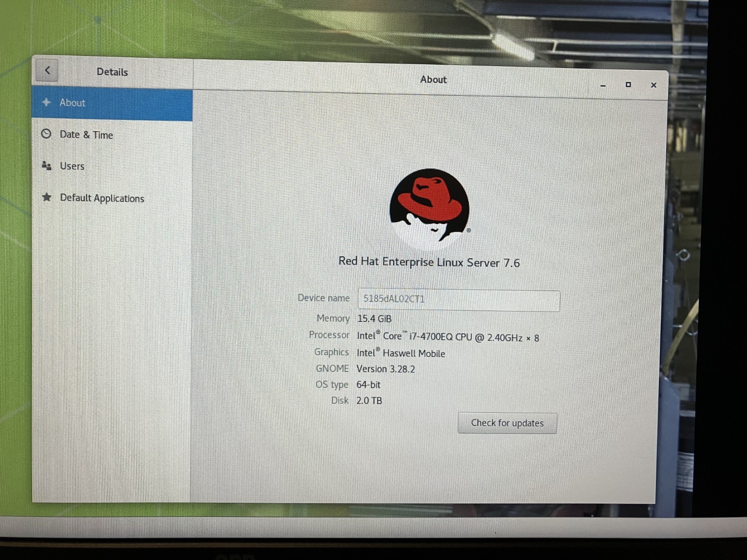
Task: Click the i7-4700EQ processor value
Action: coord(448,336)
